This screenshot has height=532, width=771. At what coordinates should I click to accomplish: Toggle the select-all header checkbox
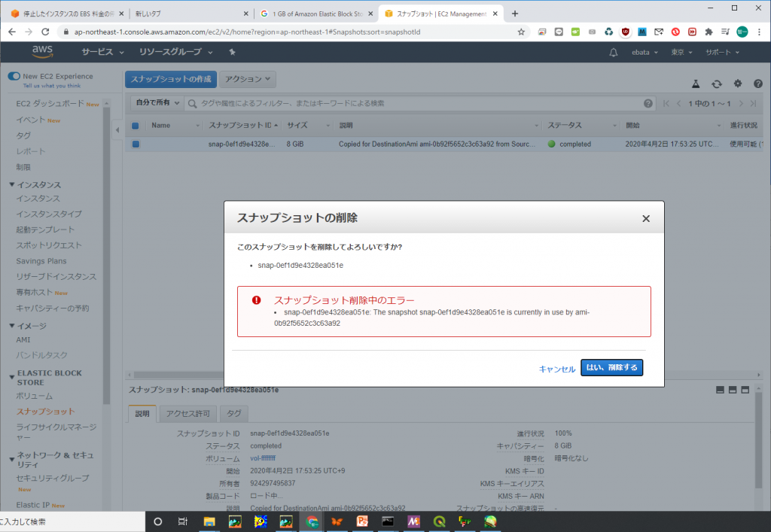pos(136,126)
